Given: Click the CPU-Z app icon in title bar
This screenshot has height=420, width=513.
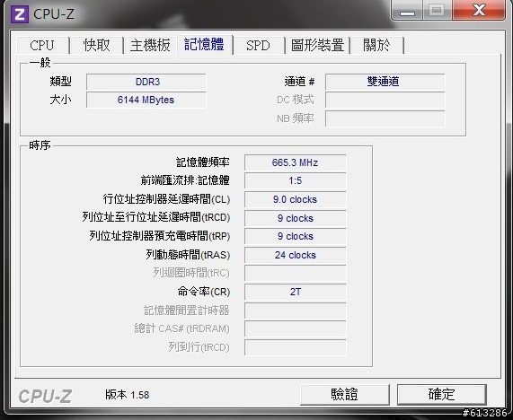Looking at the screenshot, I should tap(19, 14).
